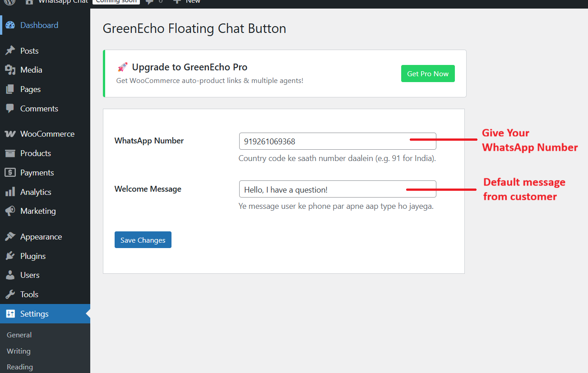The width and height of the screenshot is (588, 373).
Task: Open the General settings submenu item
Action: (19, 335)
